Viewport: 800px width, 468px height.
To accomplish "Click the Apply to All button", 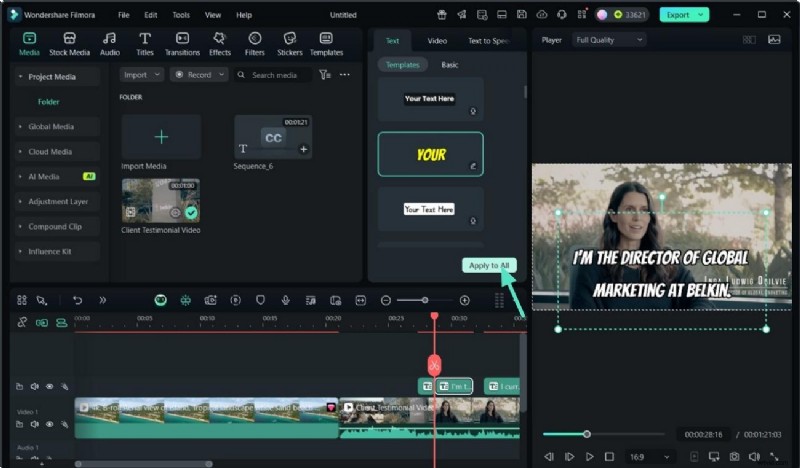I will tap(489, 265).
